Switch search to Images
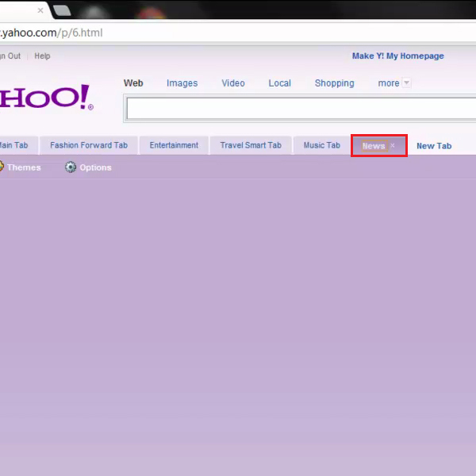Screen dimensions: 476x476 182,83
